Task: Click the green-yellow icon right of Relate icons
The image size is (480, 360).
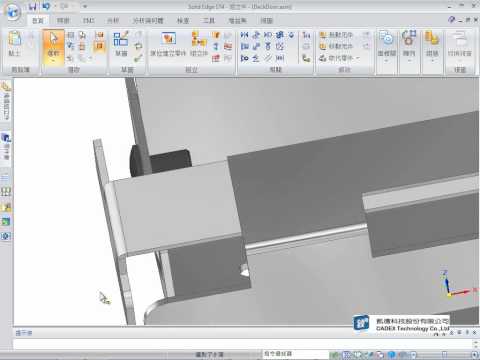Action: tap(306, 58)
